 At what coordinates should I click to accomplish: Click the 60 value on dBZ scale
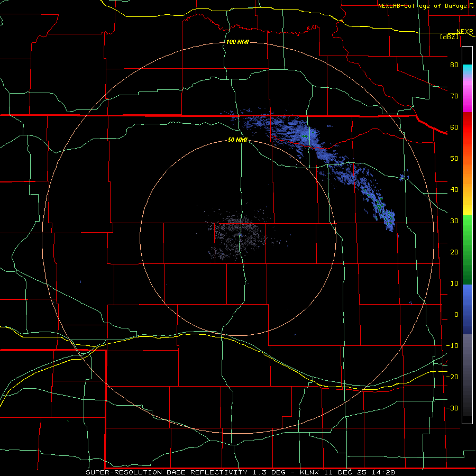[454, 127]
